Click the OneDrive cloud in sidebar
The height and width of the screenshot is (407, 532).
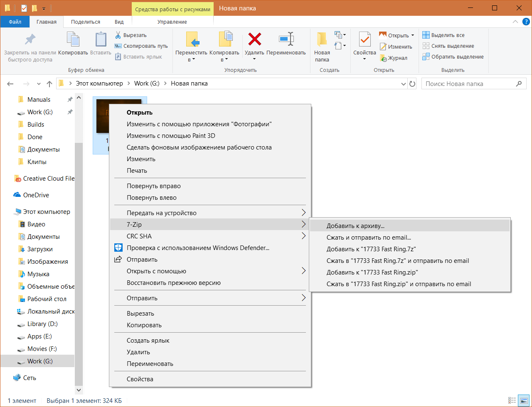tap(17, 195)
